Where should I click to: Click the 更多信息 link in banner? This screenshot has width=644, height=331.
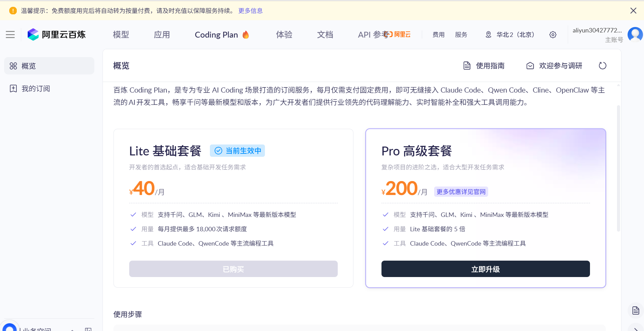251,11
